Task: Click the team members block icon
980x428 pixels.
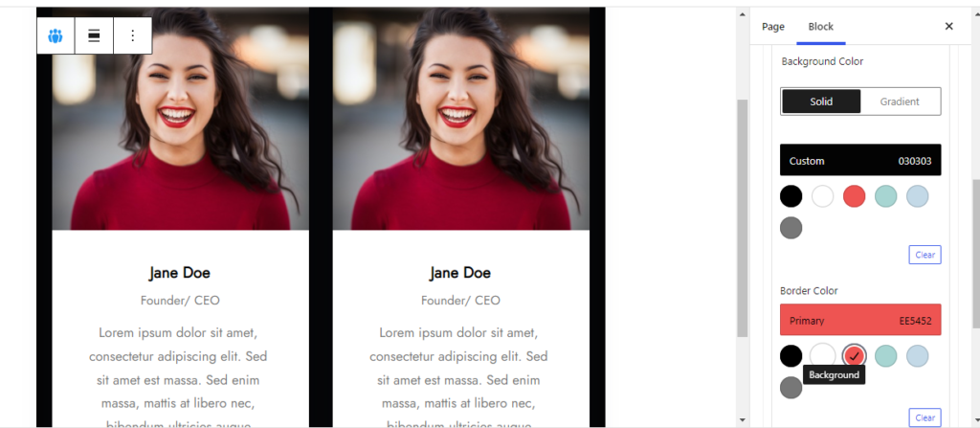Action: click(56, 35)
